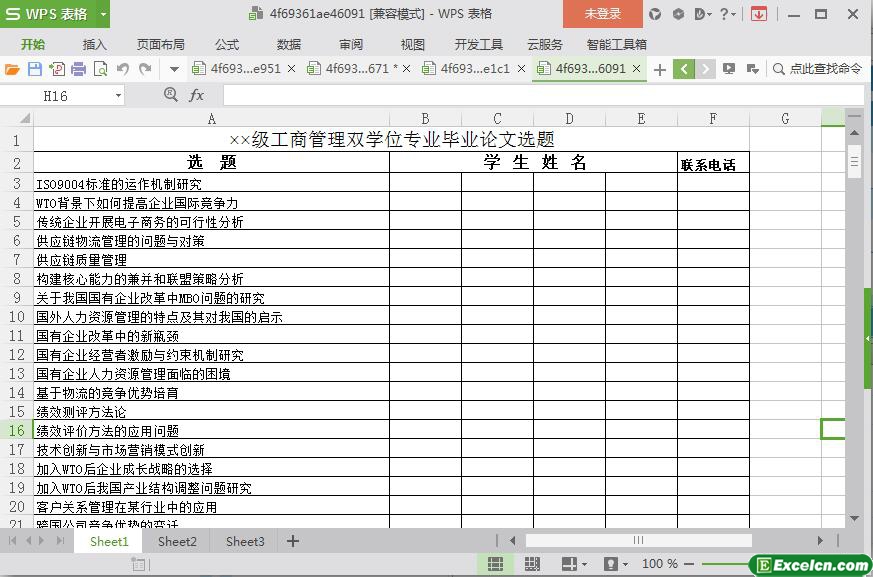Click the presentation screen icon in tab bar

(729, 69)
